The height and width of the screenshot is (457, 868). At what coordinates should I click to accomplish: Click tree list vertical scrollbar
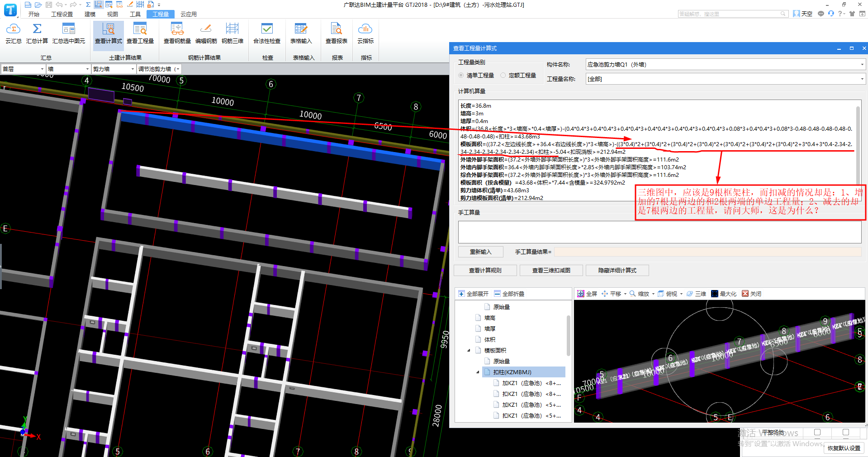click(x=569, y=335)
